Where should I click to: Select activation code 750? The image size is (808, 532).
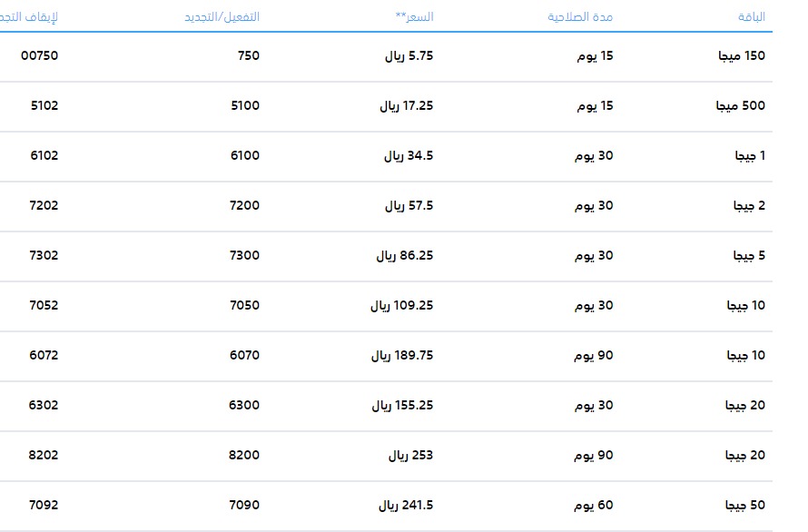click(x=249, y=56)
